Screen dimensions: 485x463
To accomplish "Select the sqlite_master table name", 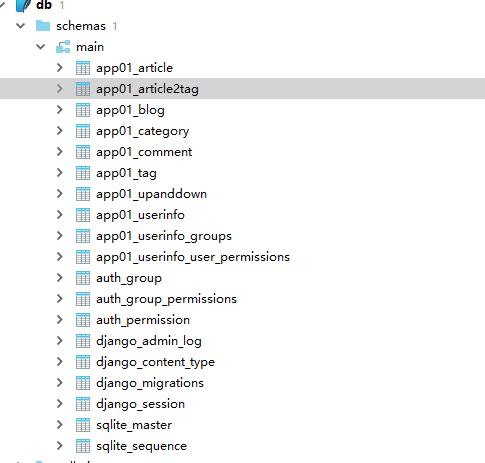I will (x=134, y=425).
